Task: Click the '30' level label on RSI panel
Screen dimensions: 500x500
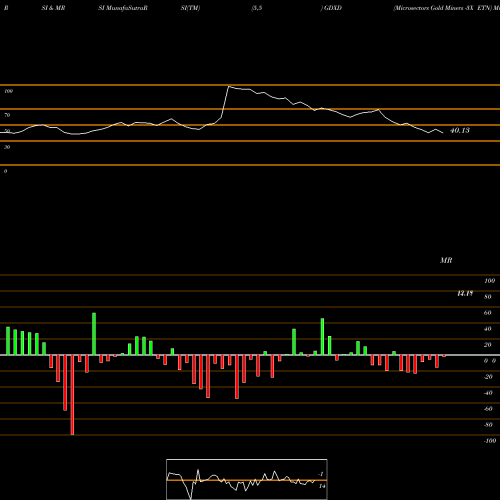Action: (x=7, y=147)
